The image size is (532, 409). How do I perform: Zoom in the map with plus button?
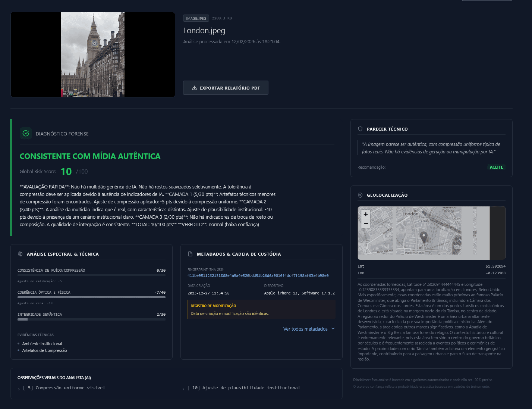(366, 214)
